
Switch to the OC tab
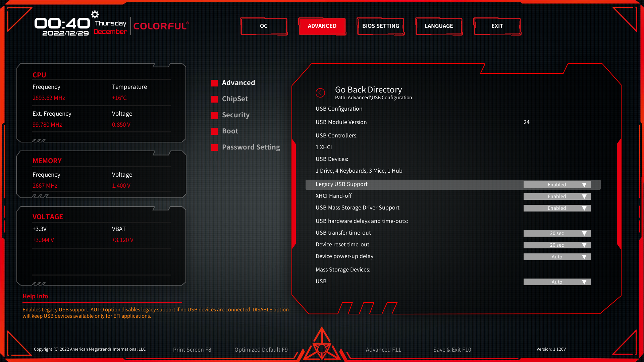pos(264,26)
